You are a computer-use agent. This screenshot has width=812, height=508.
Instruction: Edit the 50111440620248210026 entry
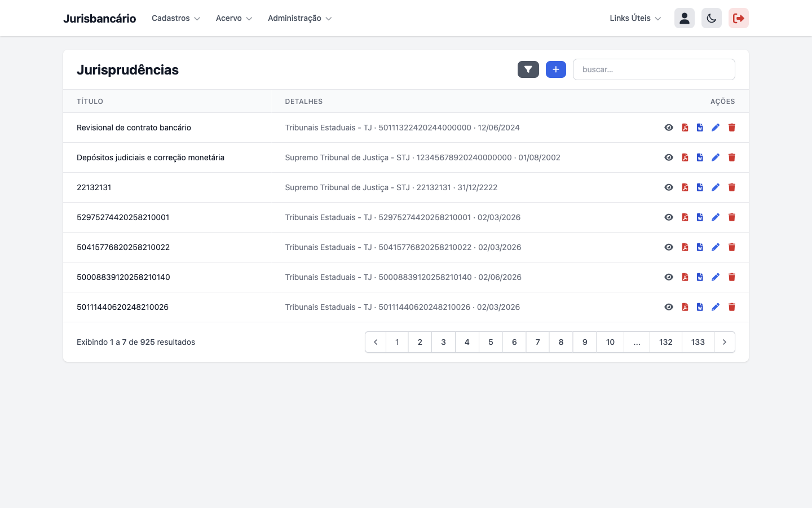[716, 307]
